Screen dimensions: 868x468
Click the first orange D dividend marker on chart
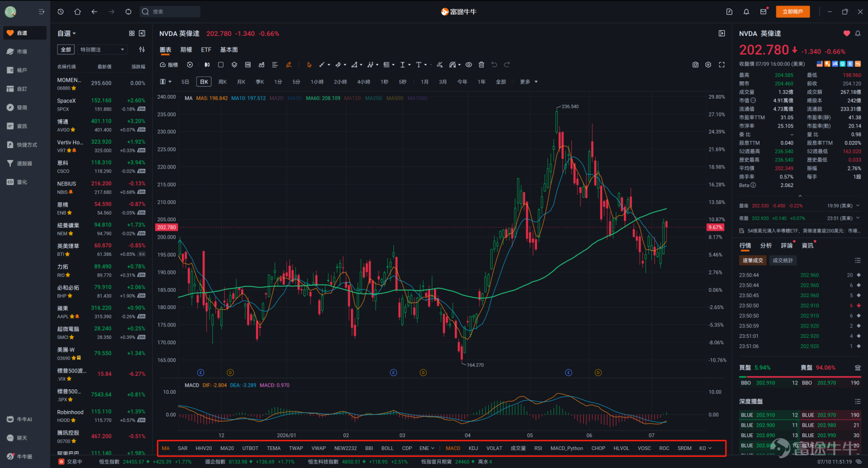click(230, 373)
